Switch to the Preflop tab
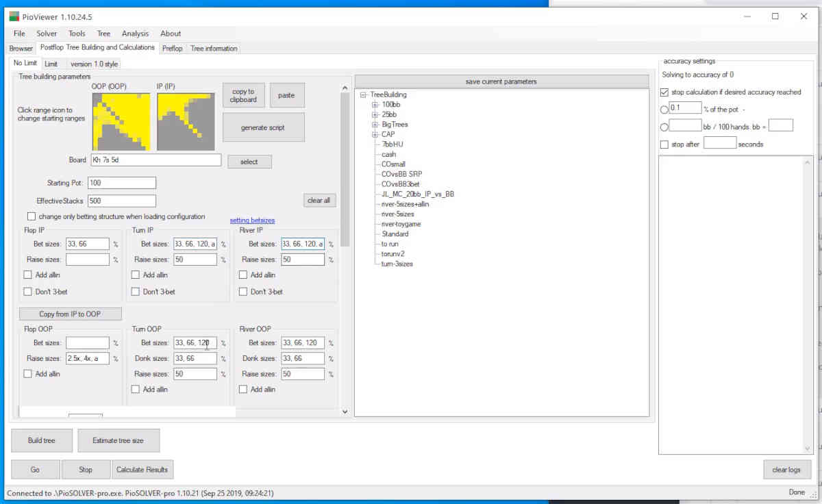Image resolution: width=822 pixels, height=504 pixels. 172,48
